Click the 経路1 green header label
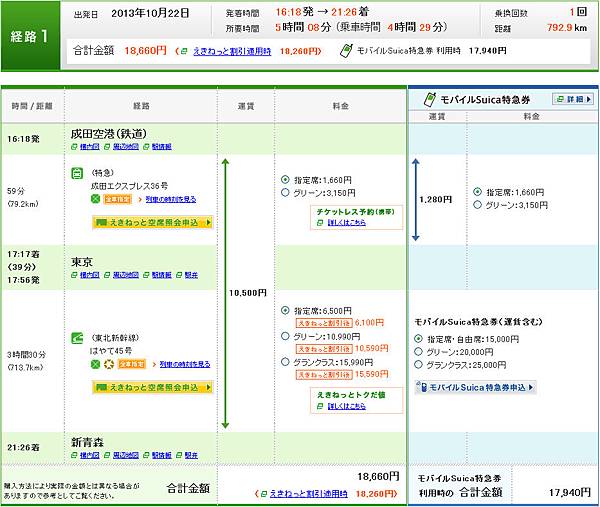 click(30, 36)
